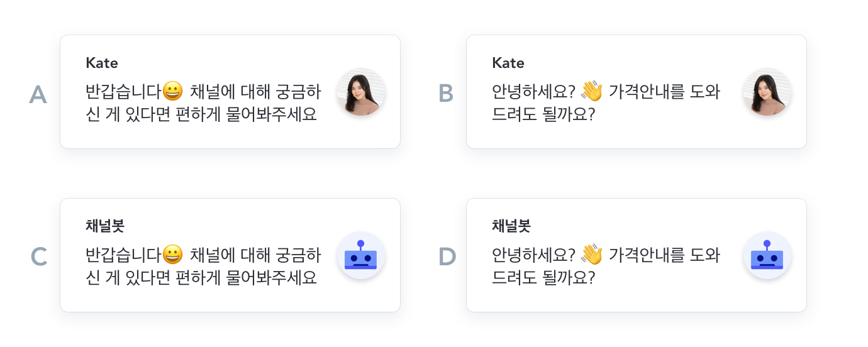Open Kate's 반갑습니다 message in card A
The height and width of the screenshot is (347, 868).
[x=203, y=104]
